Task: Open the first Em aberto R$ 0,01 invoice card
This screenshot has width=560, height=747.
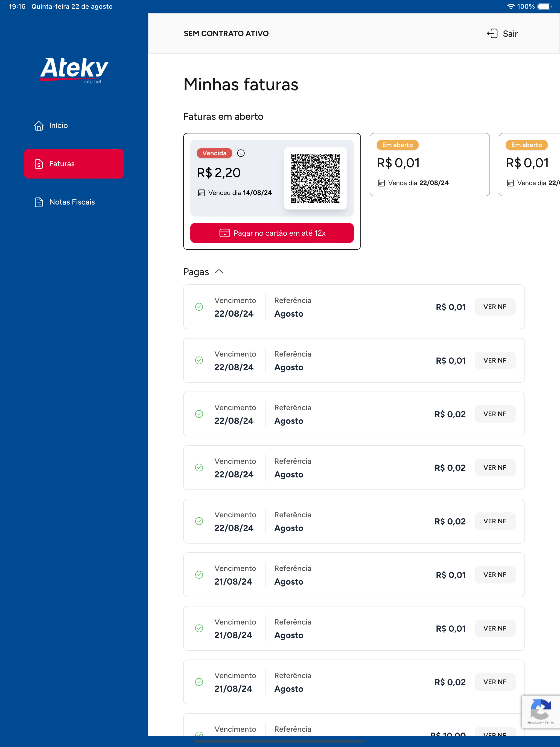Action: [x=430, y=164]
